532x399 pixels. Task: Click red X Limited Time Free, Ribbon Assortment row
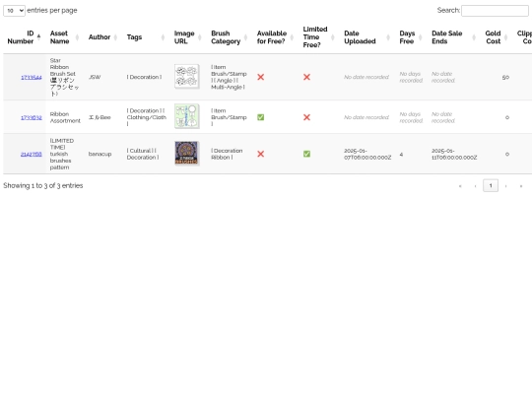(x=306, y=117)
